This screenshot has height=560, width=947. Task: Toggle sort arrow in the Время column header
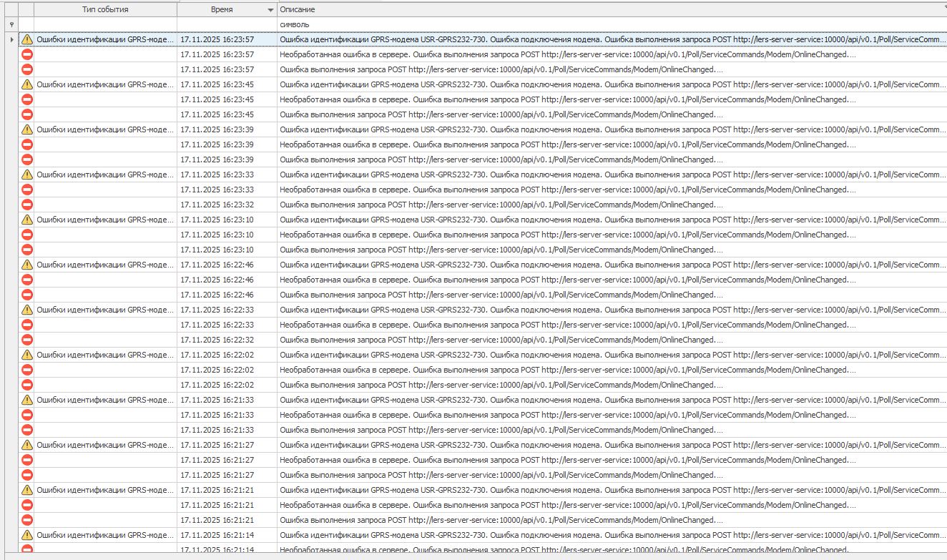click(270, 10)
